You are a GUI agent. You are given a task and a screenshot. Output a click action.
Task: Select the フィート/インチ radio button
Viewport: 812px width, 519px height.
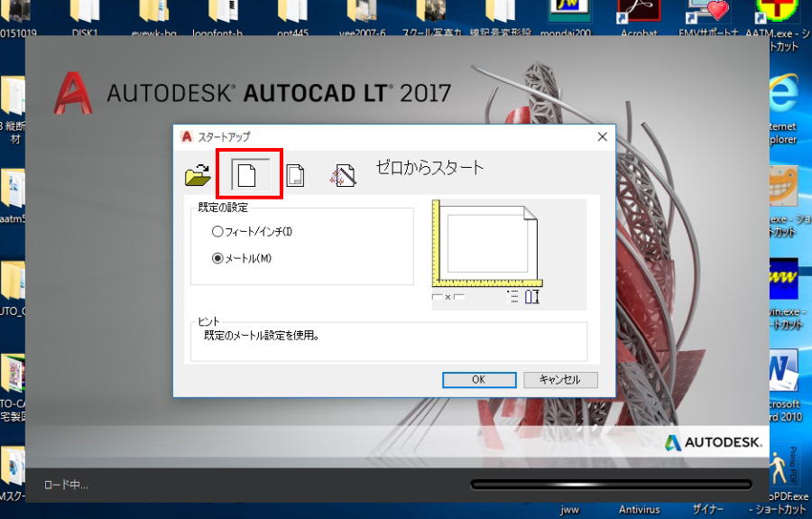click(x=217, y=232)
